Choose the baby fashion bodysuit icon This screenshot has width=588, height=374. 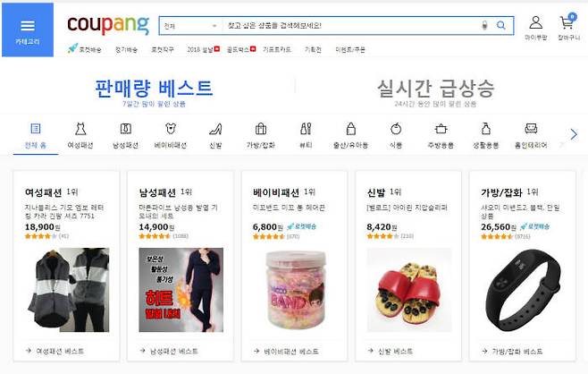click(171, 129)
